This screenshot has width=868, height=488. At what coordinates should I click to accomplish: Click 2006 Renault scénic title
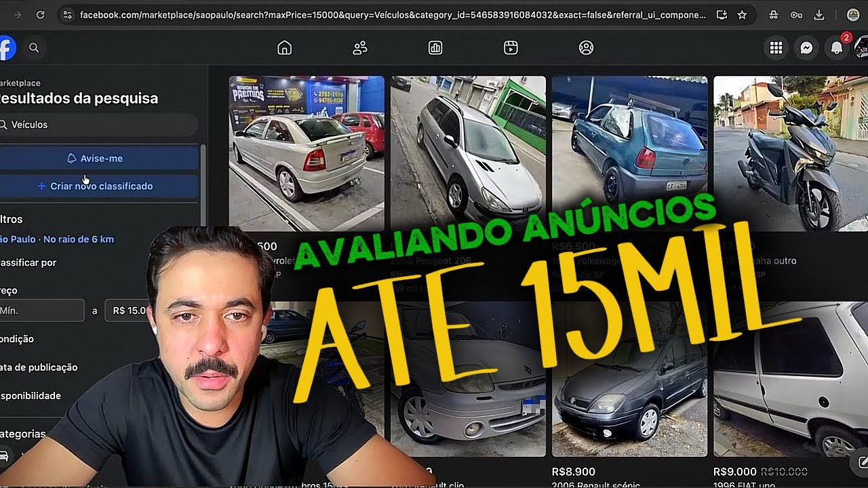pyautogui.click(x=597, y=484)
